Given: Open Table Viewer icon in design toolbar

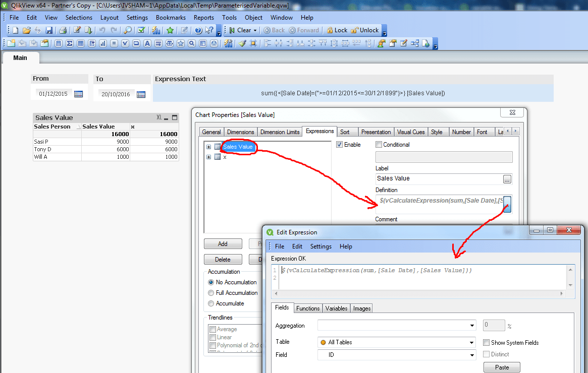Looking at the screenshot, I should (x=415, y=43).
